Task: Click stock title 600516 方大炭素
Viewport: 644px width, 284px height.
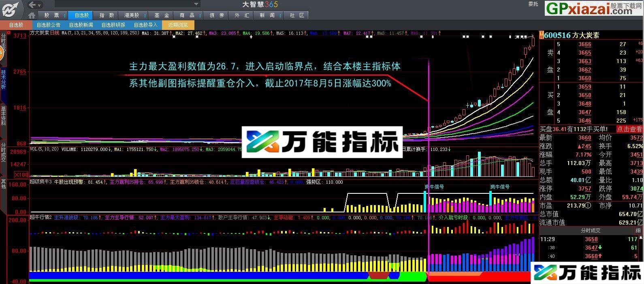Action: (571, 36)
